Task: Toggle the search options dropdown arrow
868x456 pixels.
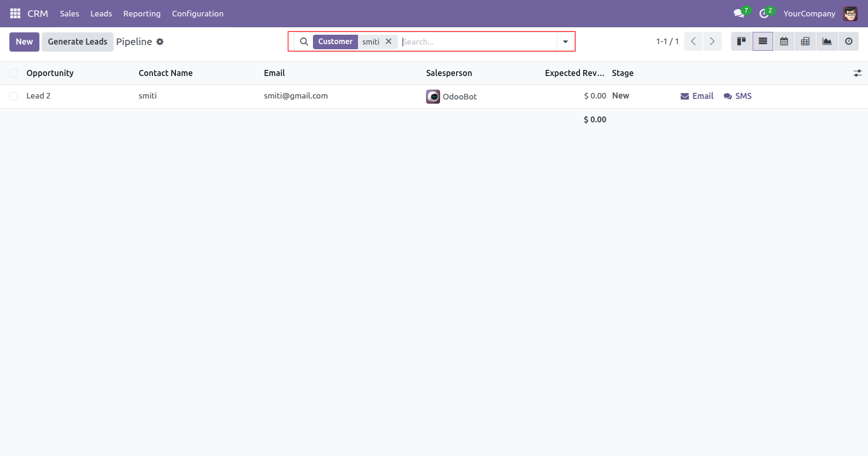Action: point(565,42)
